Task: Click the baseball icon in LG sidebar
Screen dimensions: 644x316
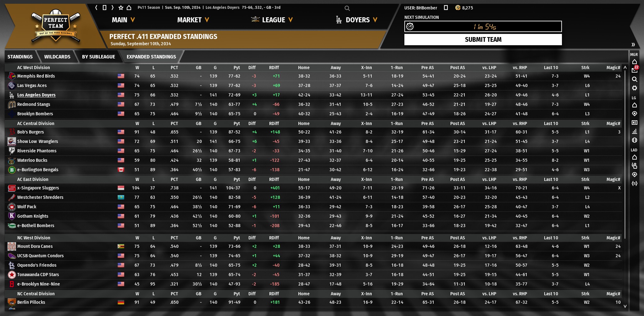Action: tap(634, 140)
